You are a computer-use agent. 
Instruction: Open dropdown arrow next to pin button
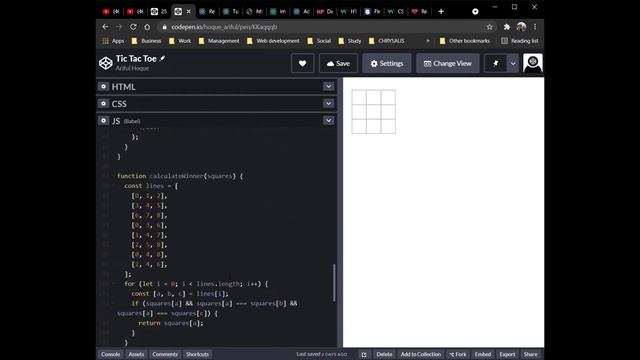coord(513,63)
